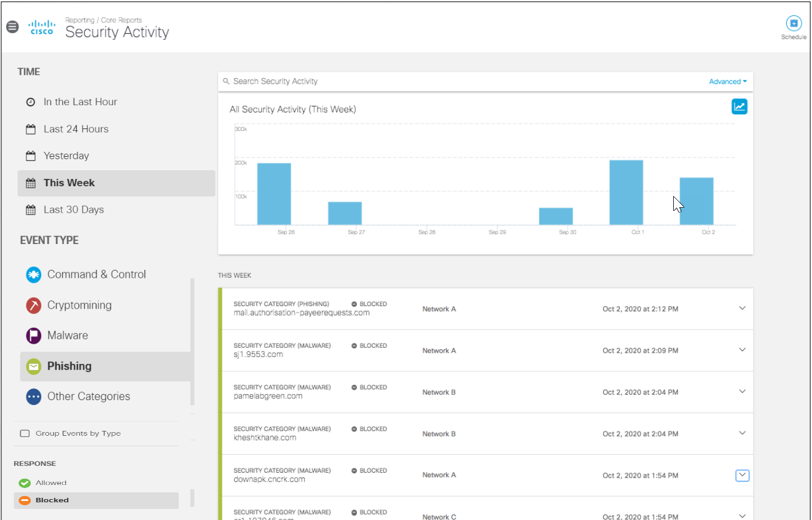Select the Cryptomining event type icon
This screenshot has height=520, width=812.
pos(33,305)
